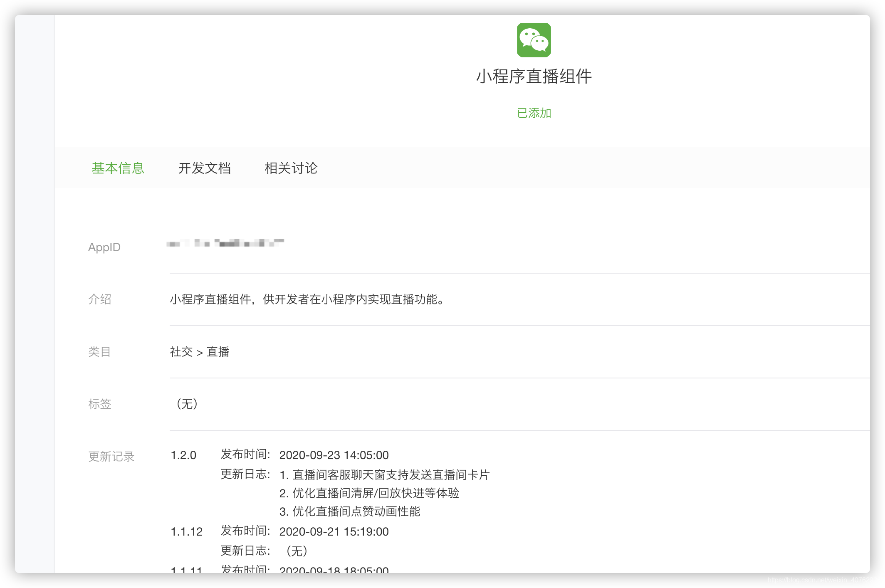Click changelog item 3 about 点赞动画性能

[x=349, y=511]
